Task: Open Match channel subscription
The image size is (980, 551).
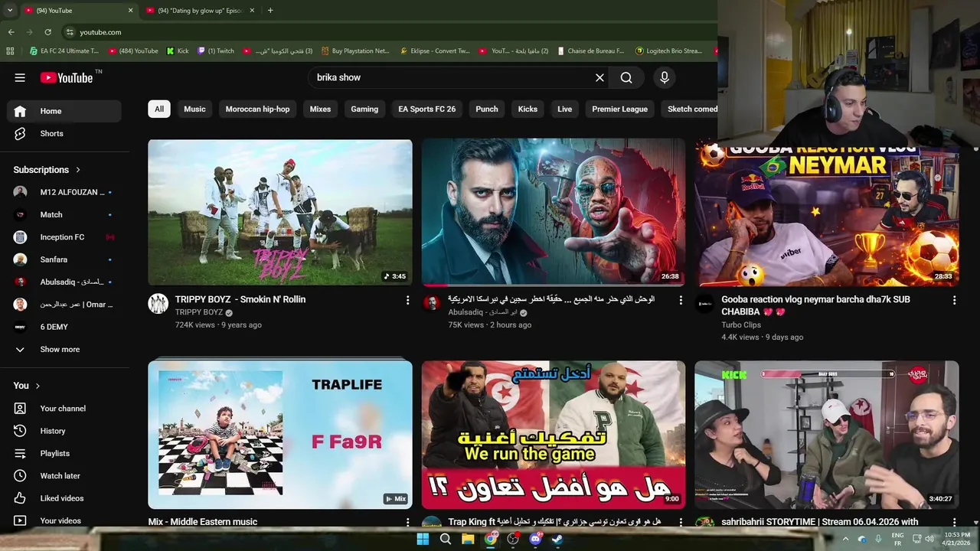Action: click(64, 215)
